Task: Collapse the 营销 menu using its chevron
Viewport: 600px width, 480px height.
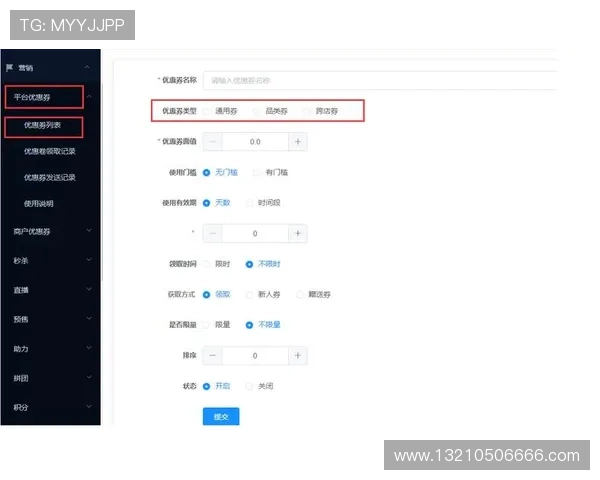Action: click(87, 67)
